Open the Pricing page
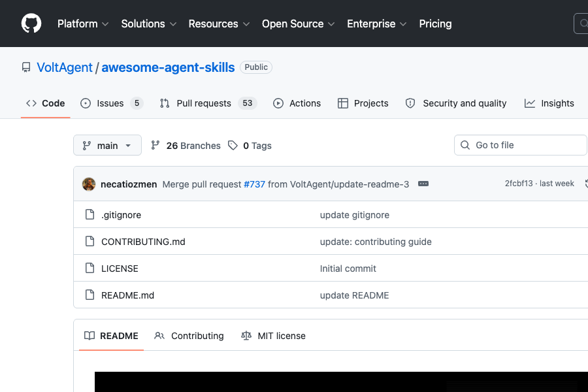Viewport: 588px width, 392px height. [x=435, y=24]
